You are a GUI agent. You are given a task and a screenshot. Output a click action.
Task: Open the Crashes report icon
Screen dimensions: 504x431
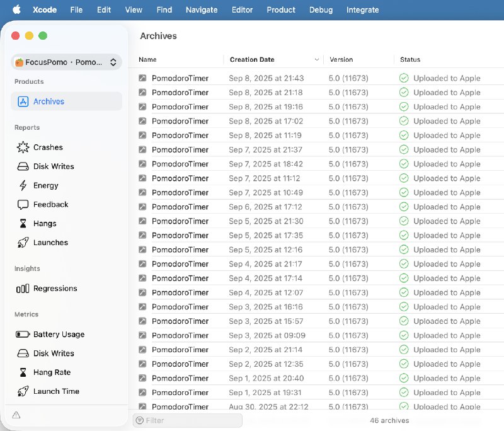click(x=23, y=147)
